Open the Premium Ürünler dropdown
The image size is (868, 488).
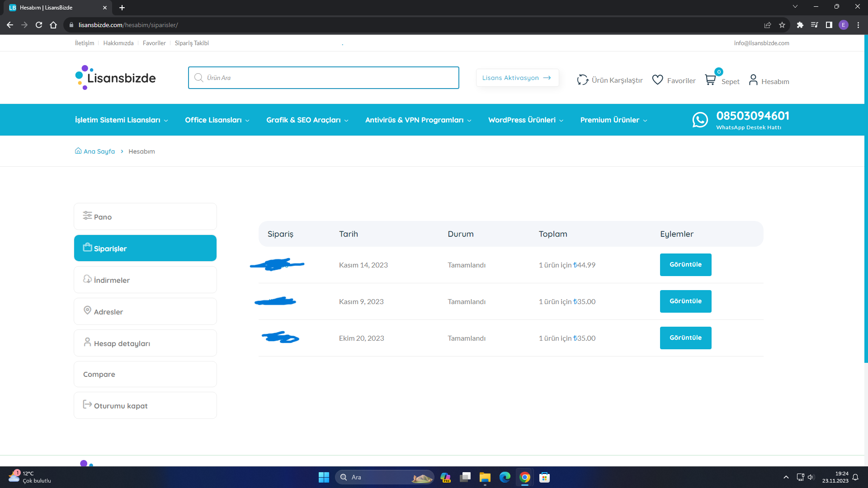613,120
